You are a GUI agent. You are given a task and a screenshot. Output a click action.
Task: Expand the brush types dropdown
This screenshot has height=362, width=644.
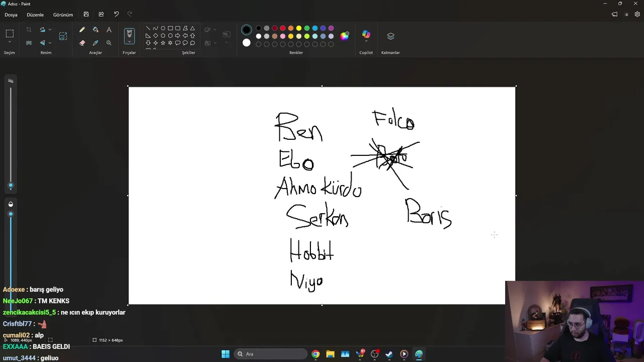pos(129,42)
